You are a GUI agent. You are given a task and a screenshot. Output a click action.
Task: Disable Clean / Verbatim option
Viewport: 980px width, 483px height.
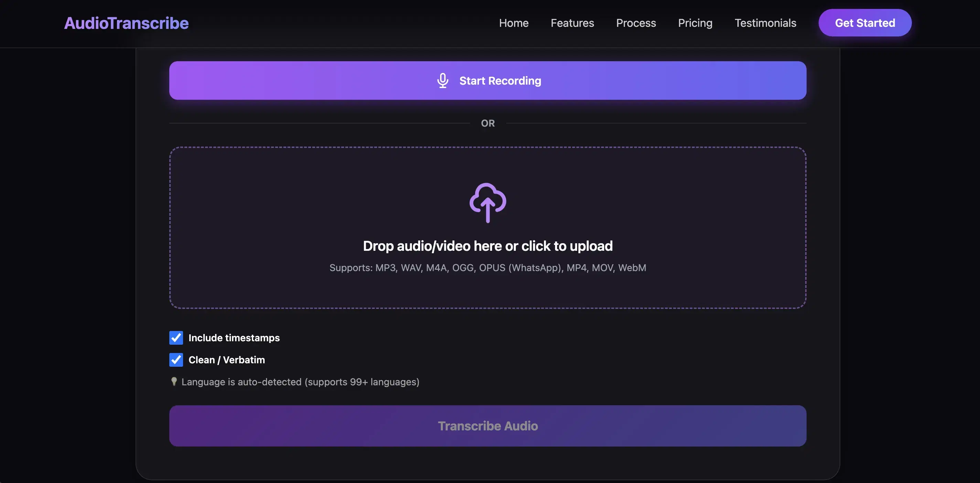click(x=176, y=360)
